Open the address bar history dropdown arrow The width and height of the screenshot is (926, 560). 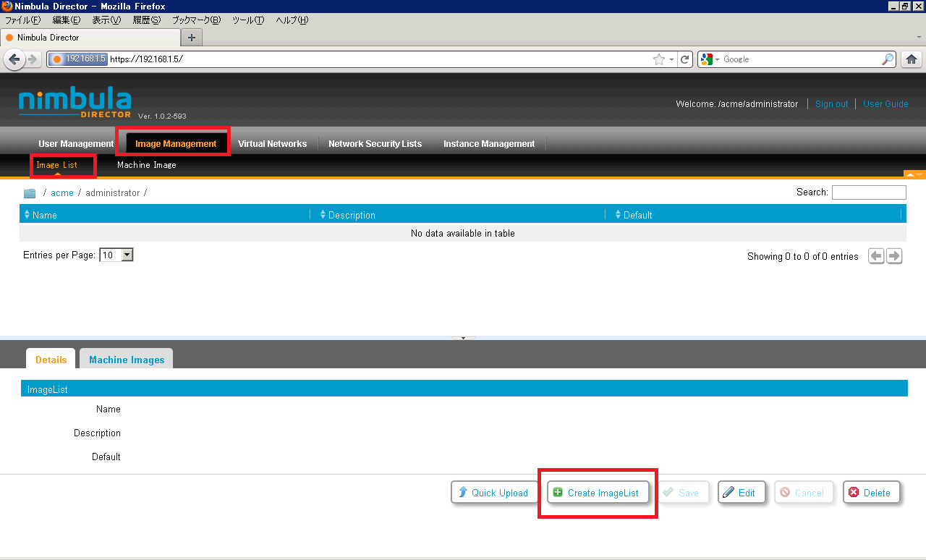pyautogui.click(x=671, y=59)
